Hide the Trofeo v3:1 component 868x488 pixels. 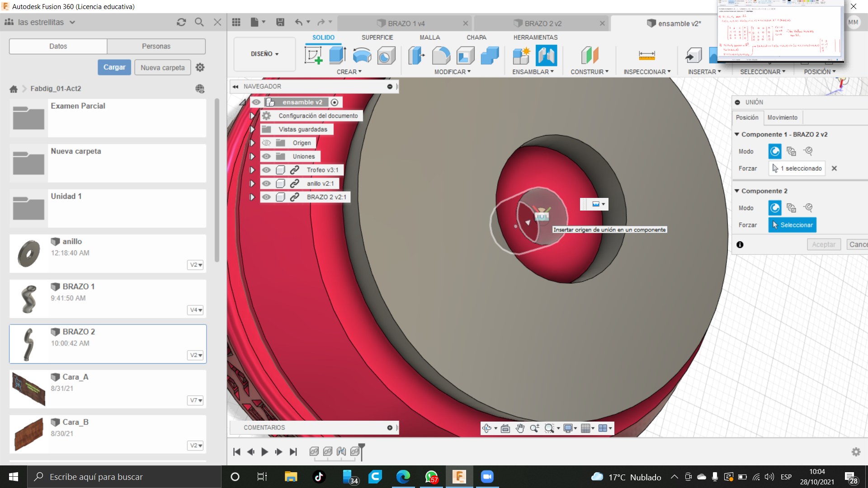coord(266,170)
